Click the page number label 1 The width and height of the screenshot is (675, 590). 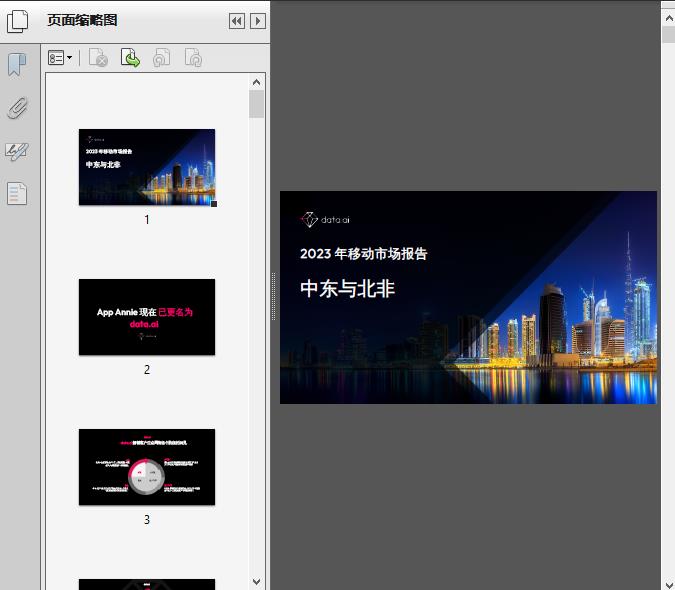point(147,220)
